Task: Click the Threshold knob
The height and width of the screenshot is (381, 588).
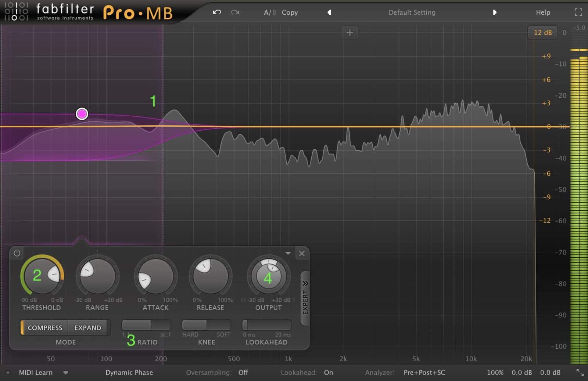Action: (x=42, y=275)
